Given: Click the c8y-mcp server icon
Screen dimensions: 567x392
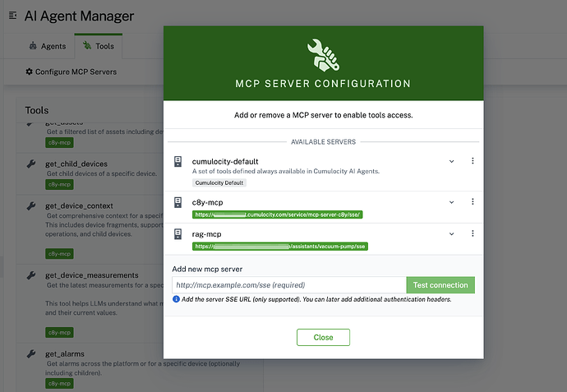Looking at the screenshot, I should [x=178, y=202].
